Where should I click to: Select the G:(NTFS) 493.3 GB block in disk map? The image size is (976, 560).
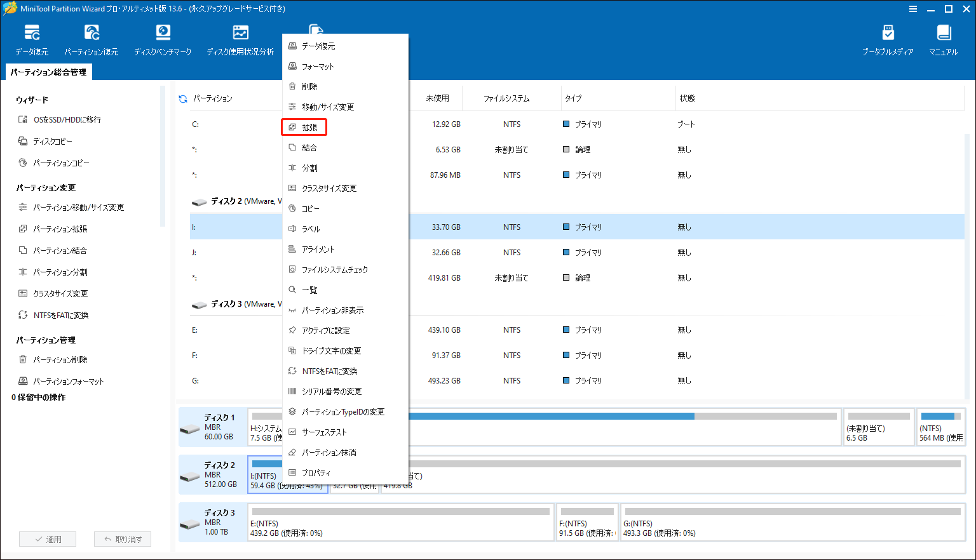pos(792,522)
